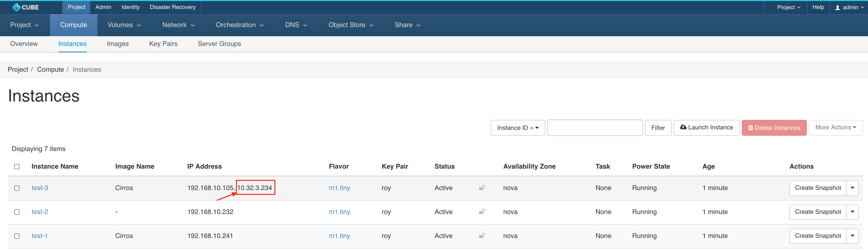Select the checkbox for test-1
The image size is (868, 250).
(17, 236)
